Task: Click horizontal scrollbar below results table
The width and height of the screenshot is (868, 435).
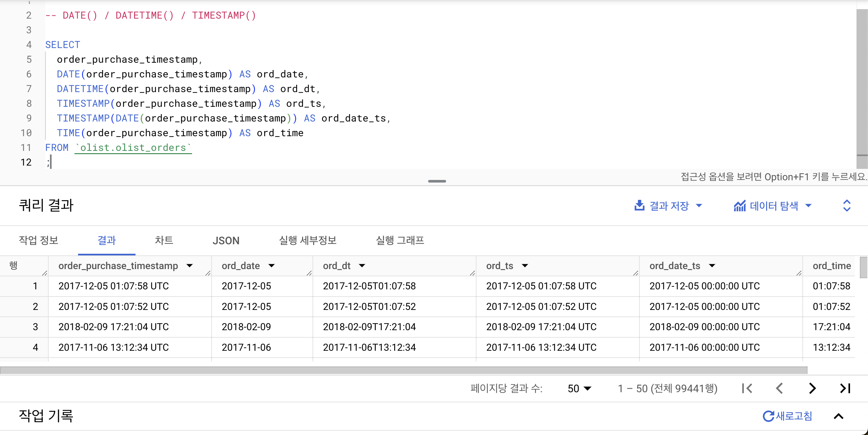Action: click(404, 370)
